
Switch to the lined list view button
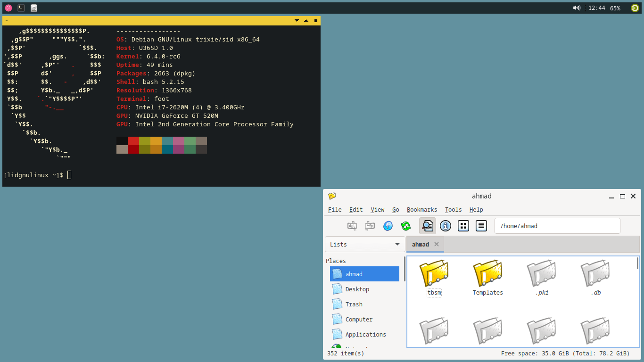point(481,226)
